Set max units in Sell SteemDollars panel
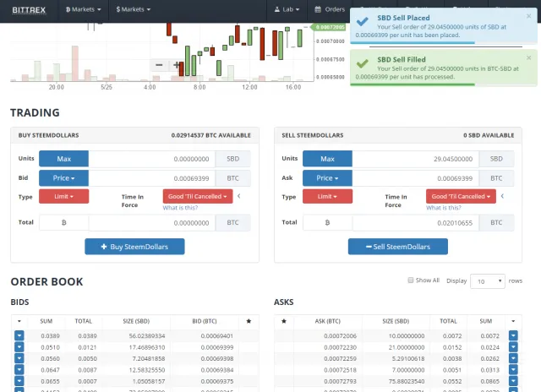This screenshot has width=541, height=392. (x=327, y=159)
